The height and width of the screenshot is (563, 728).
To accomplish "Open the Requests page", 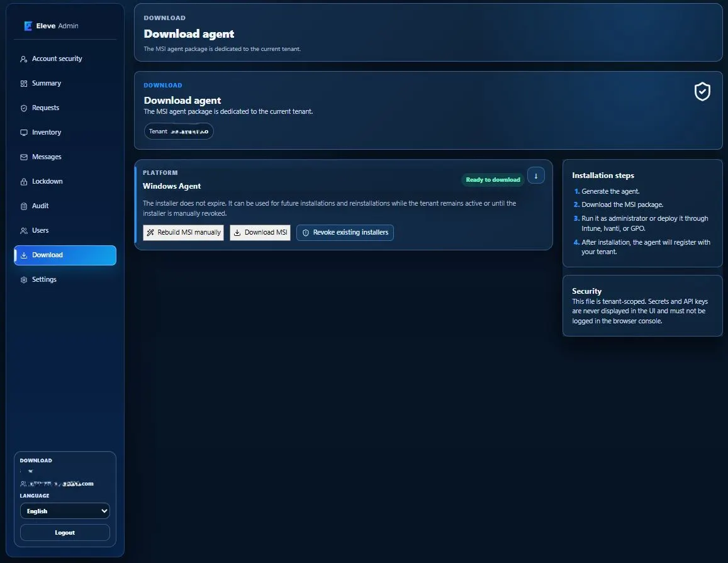I will [x=65, y=108].
